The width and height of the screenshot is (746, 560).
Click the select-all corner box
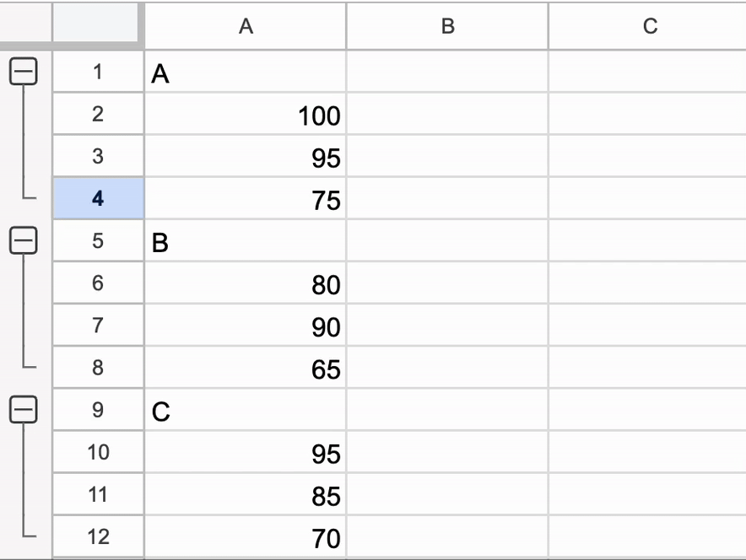click(x=98, y=23)
